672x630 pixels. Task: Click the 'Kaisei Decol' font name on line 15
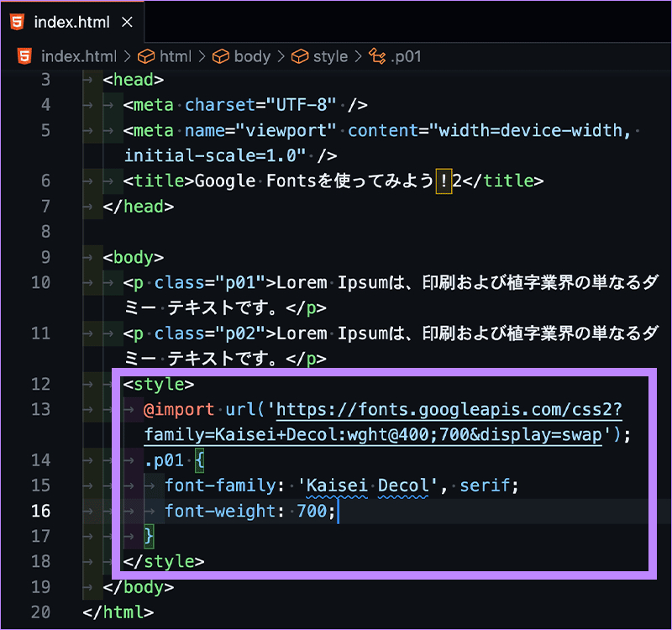click(368, 486)
